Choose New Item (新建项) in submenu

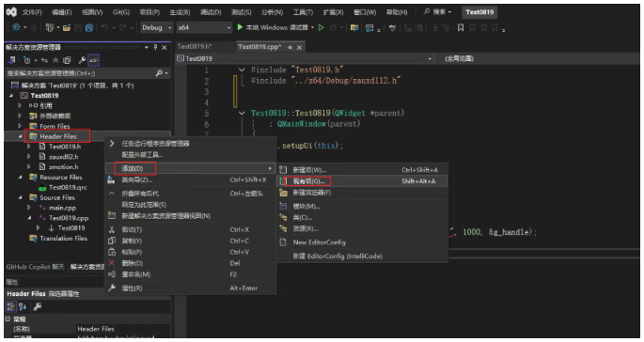[x=362, y=169]
